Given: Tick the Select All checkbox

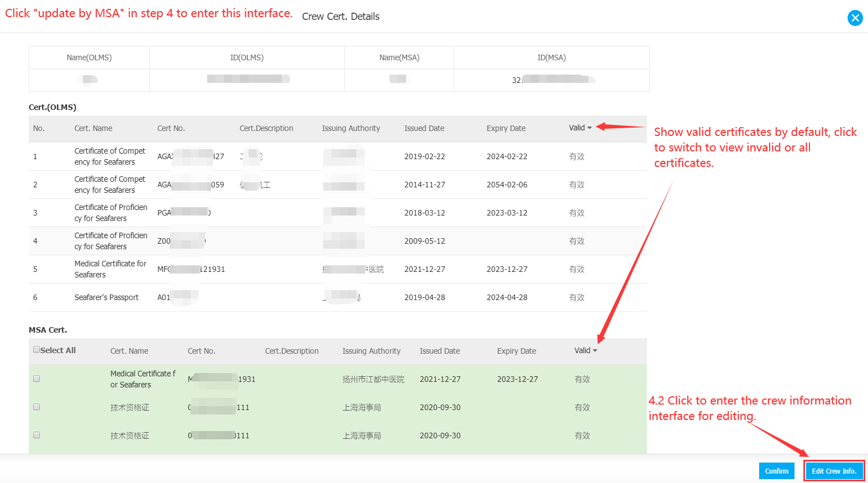Looking at the screenshot, I should coord(36,349).
